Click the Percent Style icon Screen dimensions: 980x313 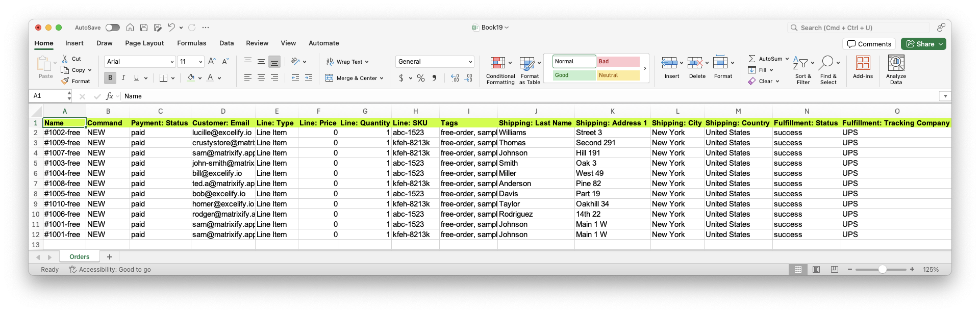click(x=421, y=78)
